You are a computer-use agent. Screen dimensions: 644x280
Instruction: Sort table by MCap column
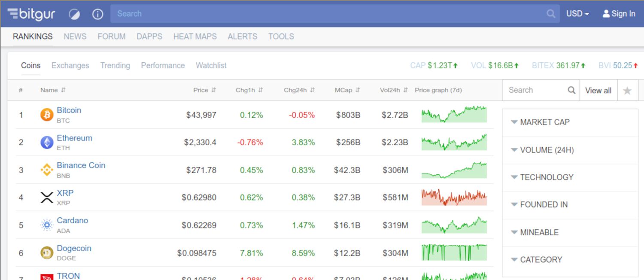point(347,90)
